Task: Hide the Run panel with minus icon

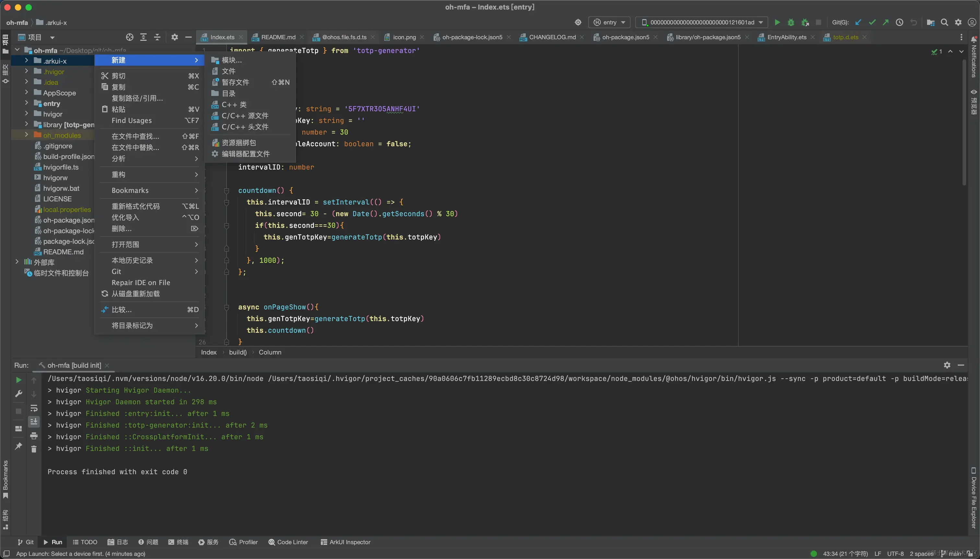Action: (x=961, y=365)
